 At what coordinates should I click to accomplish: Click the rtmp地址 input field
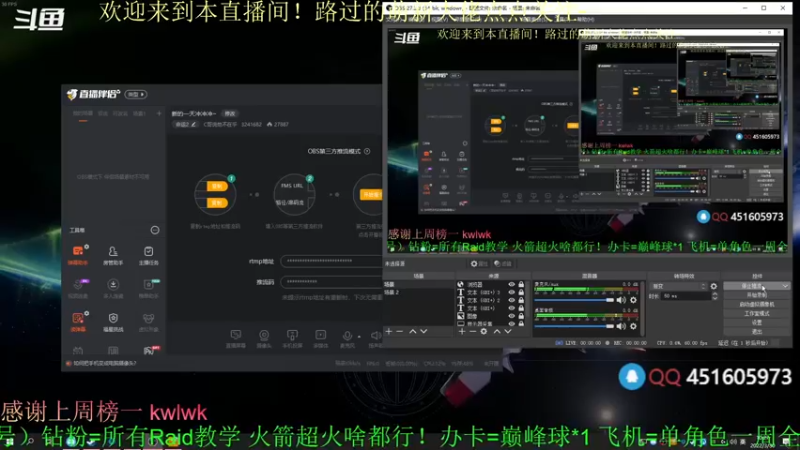332,261
